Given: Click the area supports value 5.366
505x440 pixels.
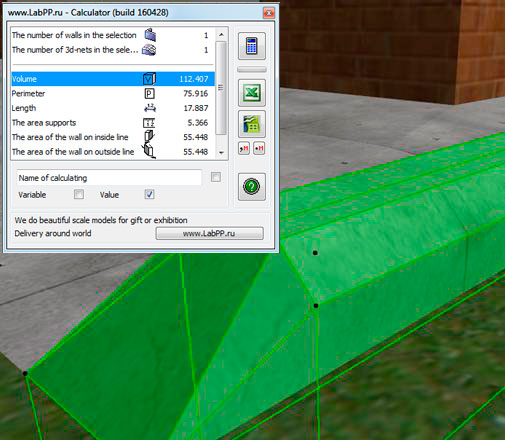Looking at the screenshot, I should (198, 123).
